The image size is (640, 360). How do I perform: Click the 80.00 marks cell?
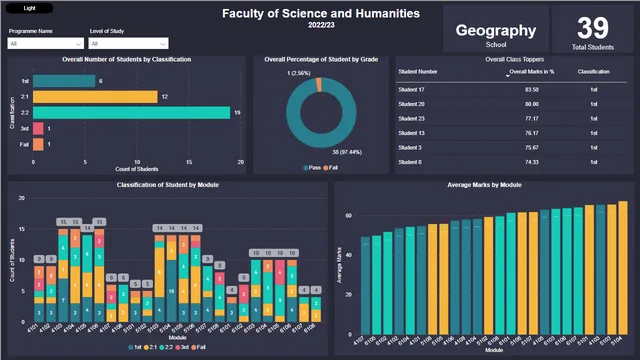click(x=531, y=104)
